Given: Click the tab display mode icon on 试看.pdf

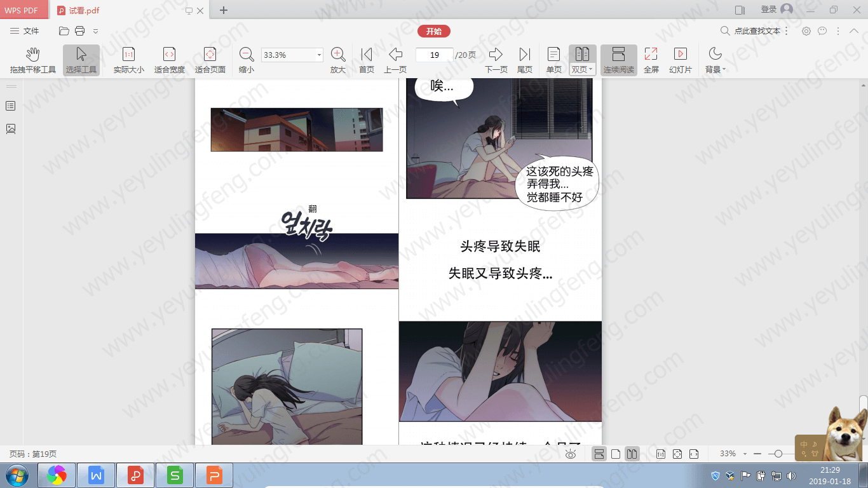Looking at the screenshot, I should click(x=189, y=11).
